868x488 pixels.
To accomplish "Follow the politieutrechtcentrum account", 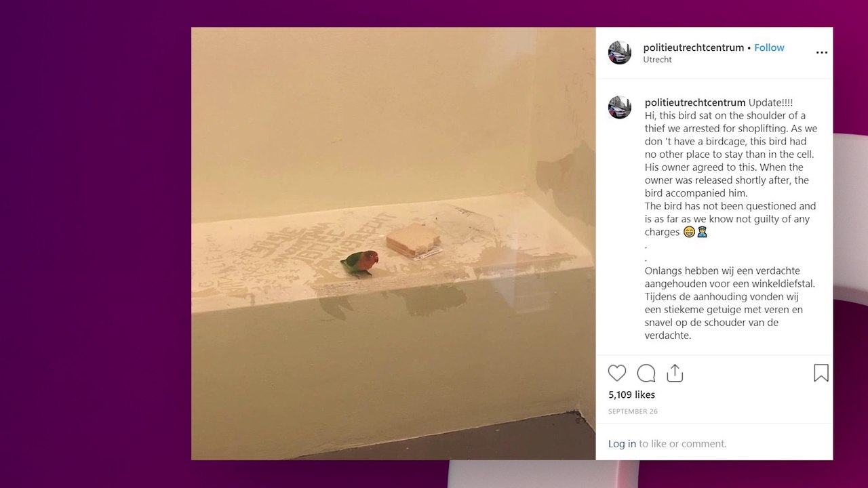I will pos(769,47).
